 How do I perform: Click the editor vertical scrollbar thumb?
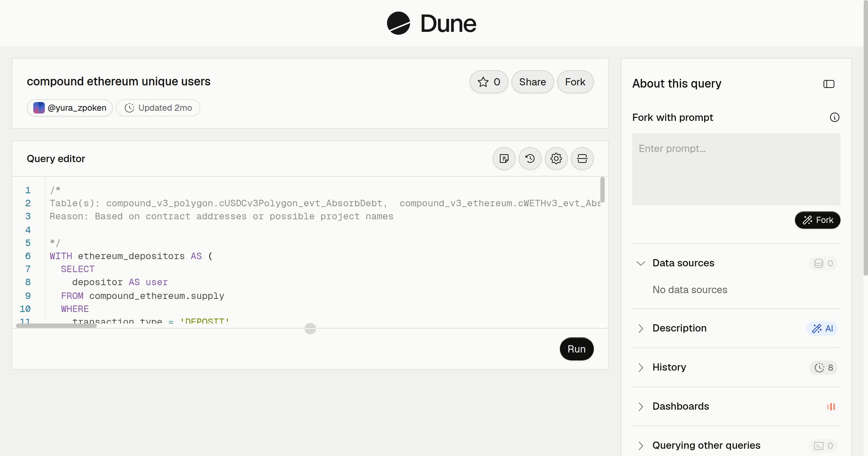tap(602, 190)
